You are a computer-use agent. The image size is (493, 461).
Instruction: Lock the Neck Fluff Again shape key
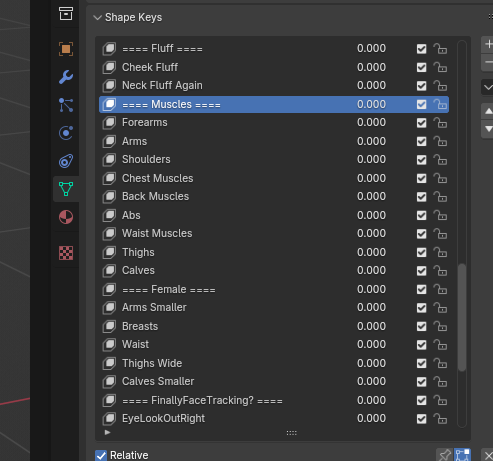click(x=440, y=86)
